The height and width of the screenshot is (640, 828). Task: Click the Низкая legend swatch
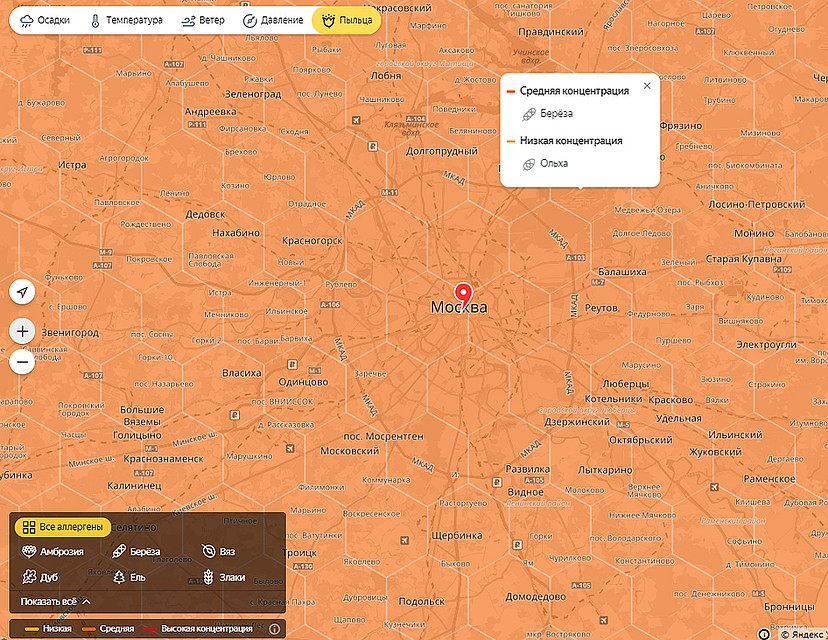[32, 629]
